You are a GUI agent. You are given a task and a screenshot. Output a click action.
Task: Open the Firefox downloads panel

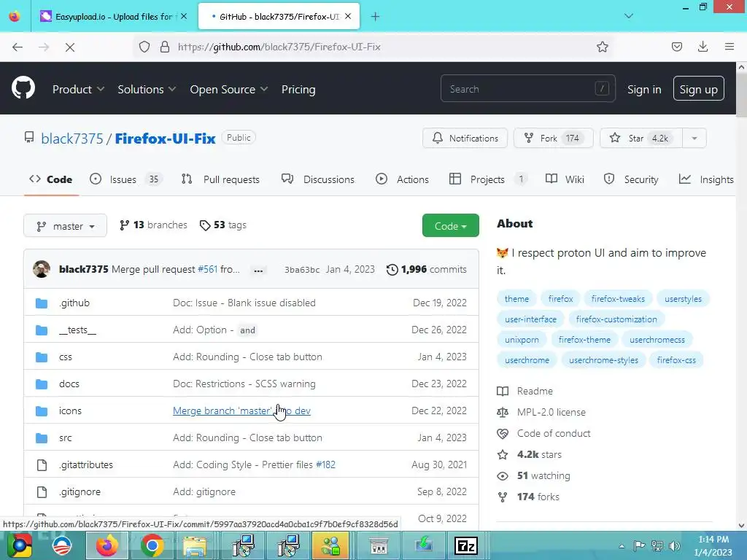point(703,47)
